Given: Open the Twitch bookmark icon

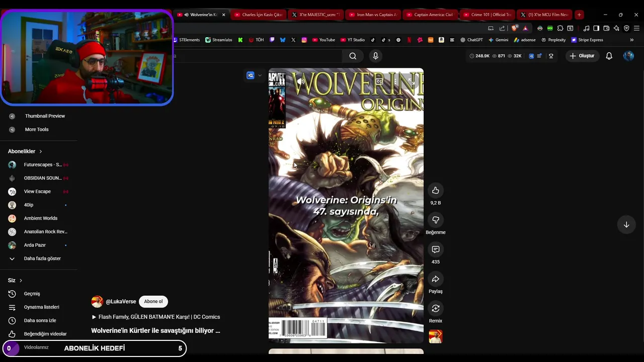Looking at the screenshot, I should tap(272, 40).
